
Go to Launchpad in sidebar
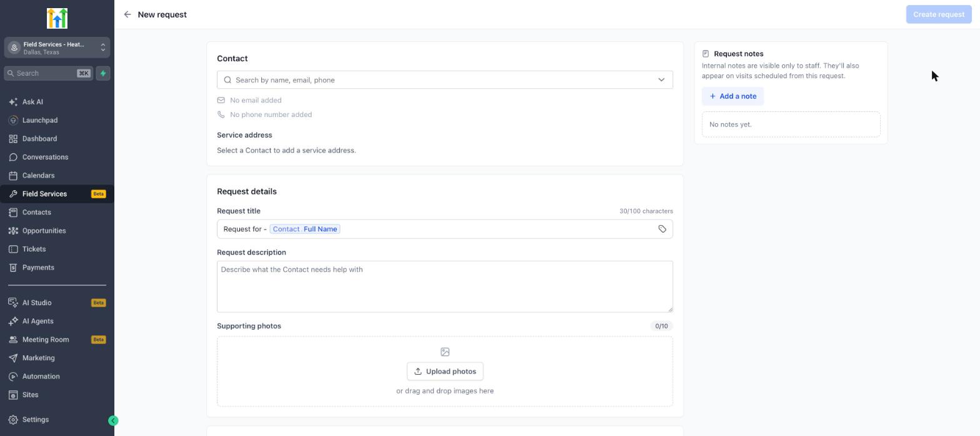coord(57,120)
